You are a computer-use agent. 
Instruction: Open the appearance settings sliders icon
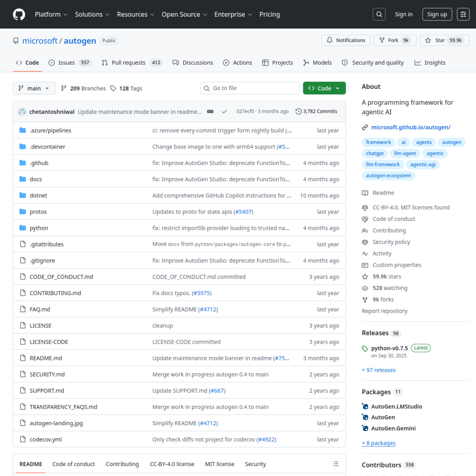coord(463,14)
